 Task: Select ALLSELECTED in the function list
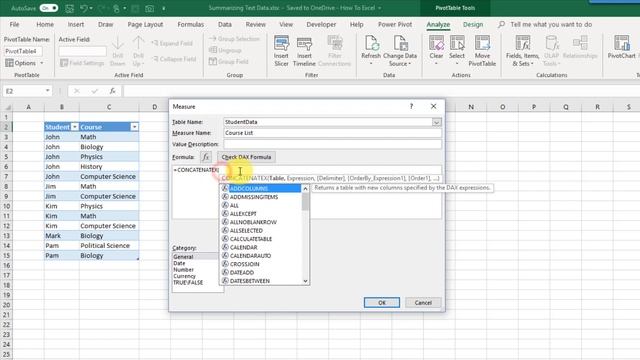[x=261, y=230]
